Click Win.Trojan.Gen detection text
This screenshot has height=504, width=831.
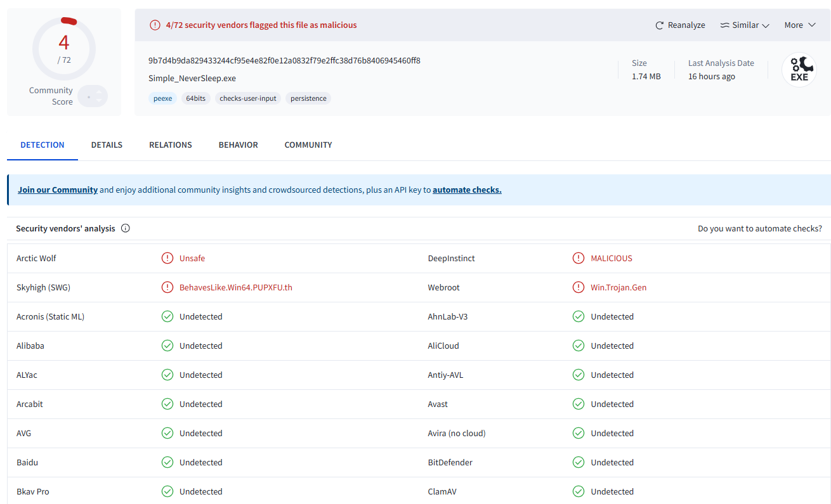click(618, 287)
